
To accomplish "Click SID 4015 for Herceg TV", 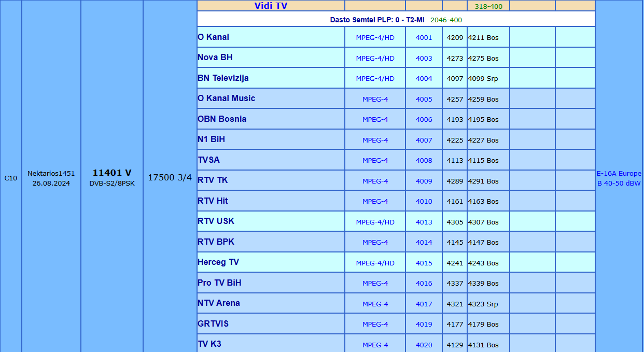I will tap(424, 263).
